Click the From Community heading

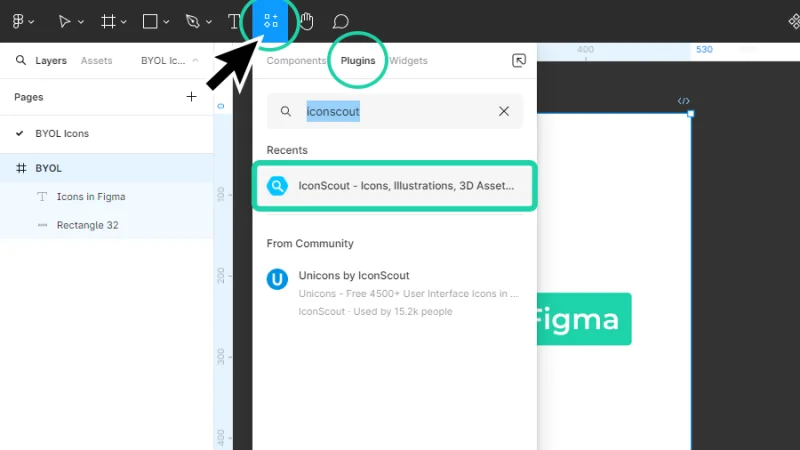pyautogui.click(x=310, y=243)
